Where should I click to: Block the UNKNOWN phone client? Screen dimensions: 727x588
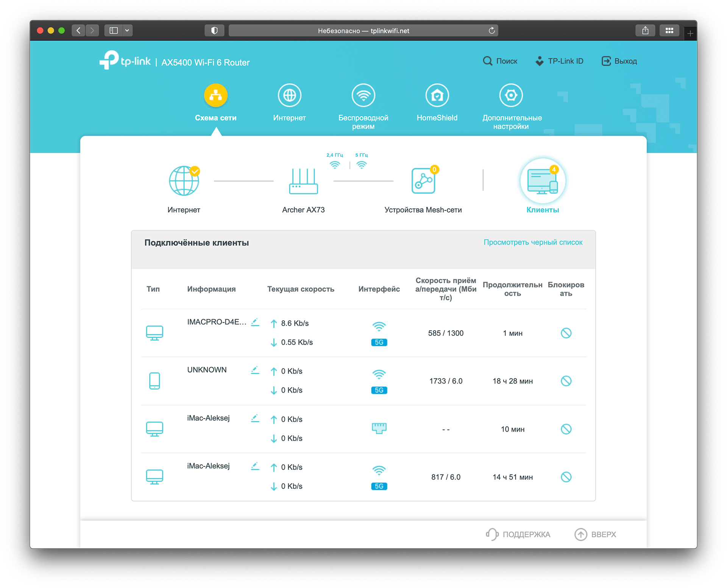pyautogui.click(x=566, y=381)
